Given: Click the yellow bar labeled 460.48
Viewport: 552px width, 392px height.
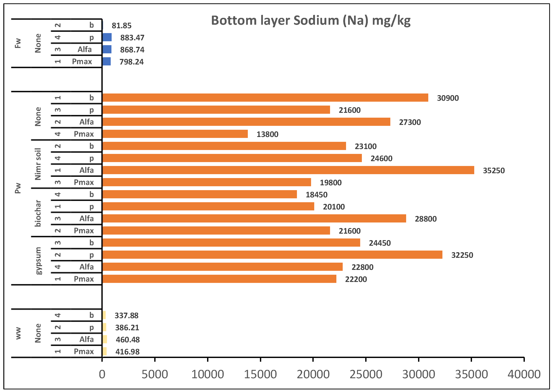Looking at the screenshot, I should (105, 339).
